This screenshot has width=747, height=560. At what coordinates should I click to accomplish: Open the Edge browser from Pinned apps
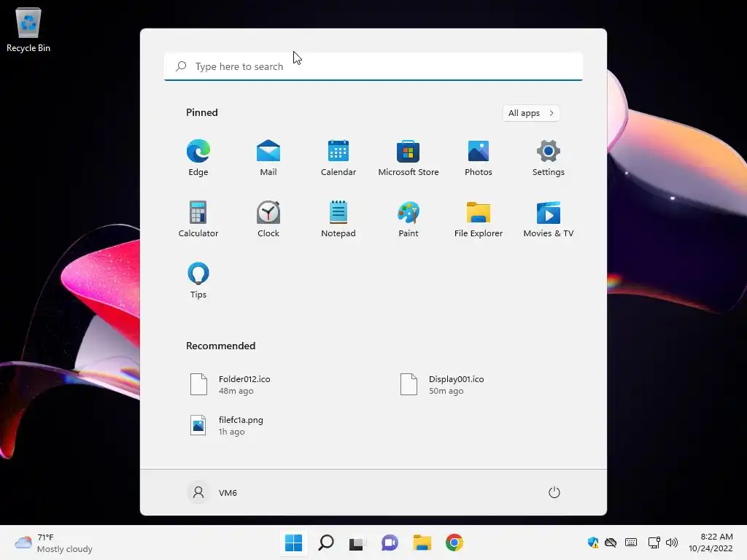pos(198,157)
